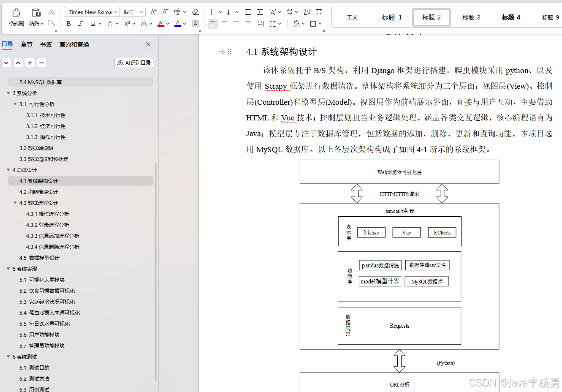The height and width of the screenshot is (392, 562).
Task: Align text left
Action: coord(212,24)
